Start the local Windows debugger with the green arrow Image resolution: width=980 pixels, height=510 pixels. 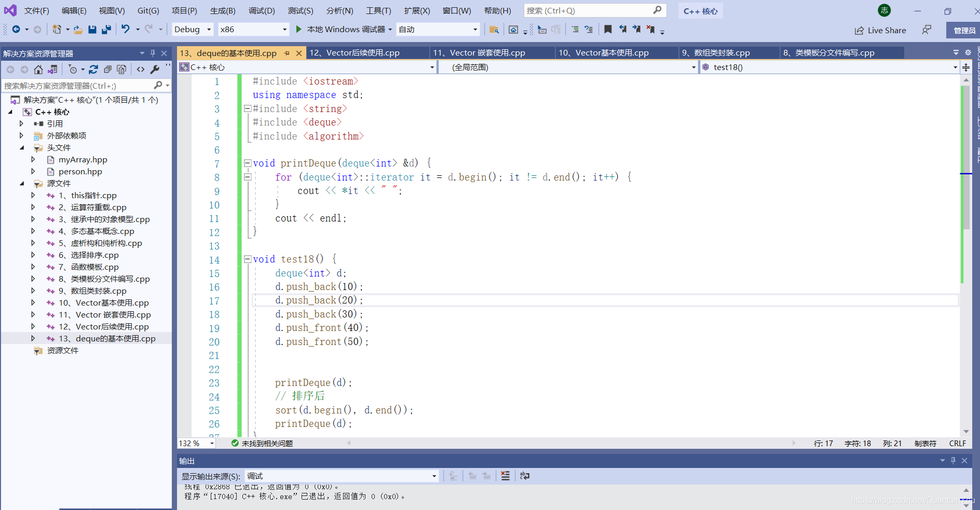point(299,29)
